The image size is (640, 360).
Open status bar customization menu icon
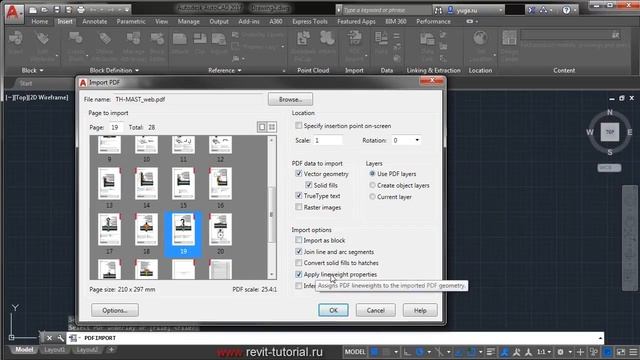[x=633, y=351]
